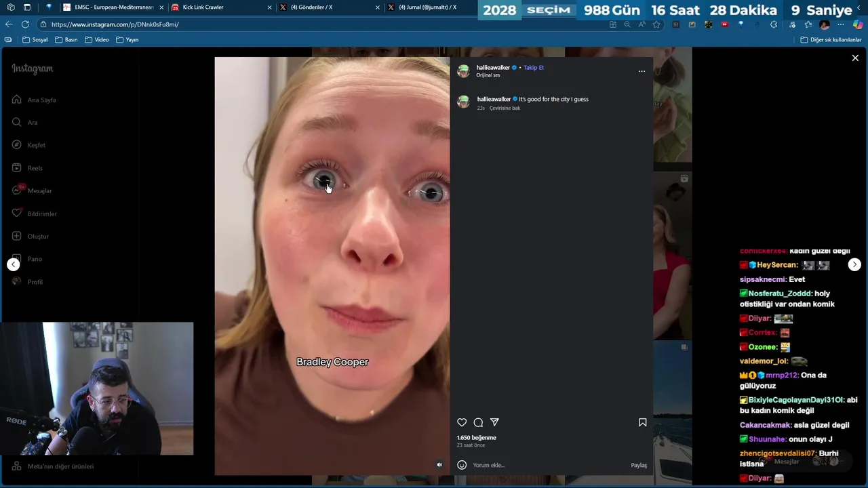The height and width of the screenshot is (488, 868).
Task: Click the Takip Et follow button
Action: [534, 68]
